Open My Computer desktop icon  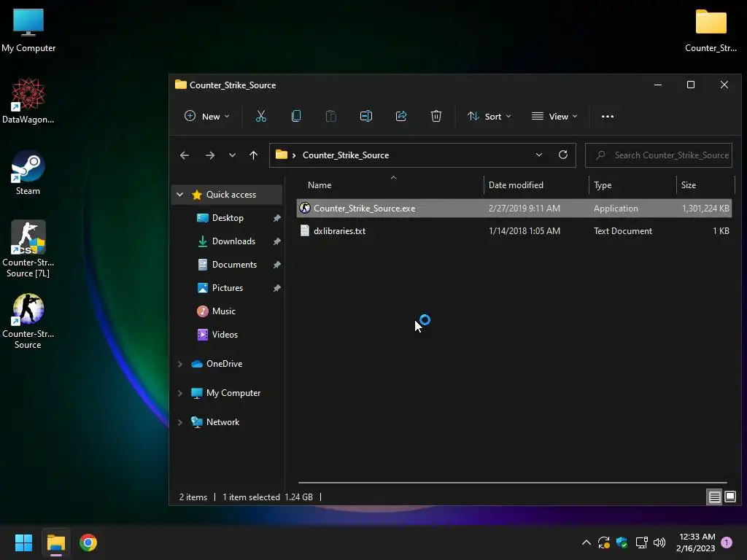point(28,31)
